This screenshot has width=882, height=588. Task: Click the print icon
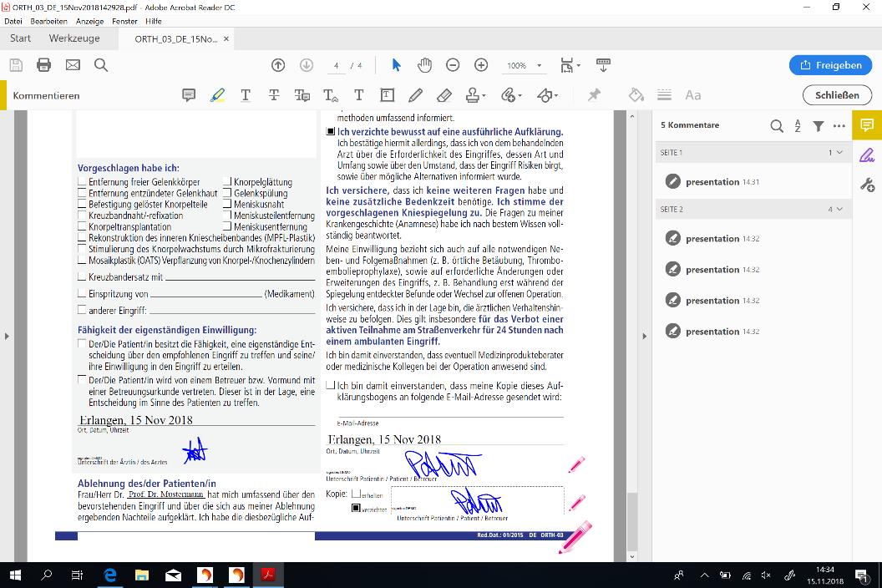[x=43, y=65]
